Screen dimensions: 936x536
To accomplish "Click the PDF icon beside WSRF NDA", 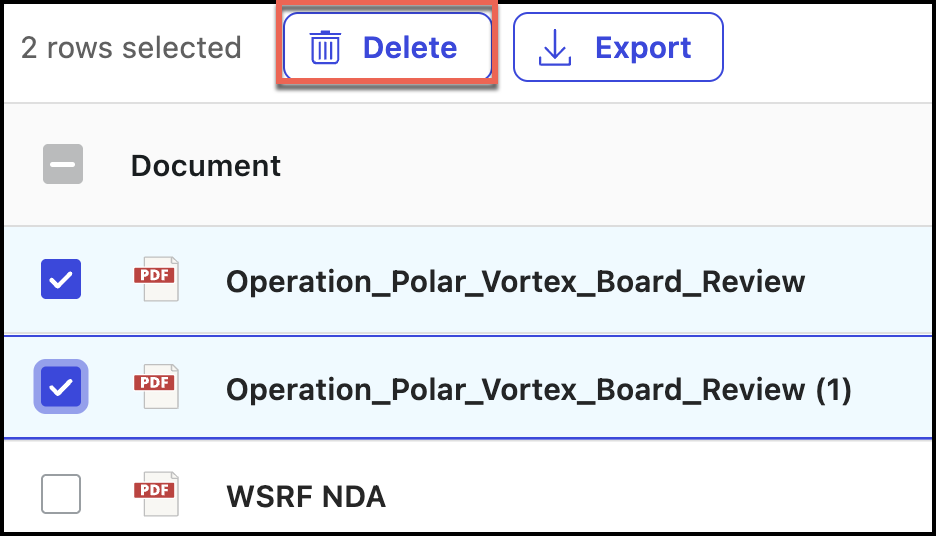I will point(155,494).
